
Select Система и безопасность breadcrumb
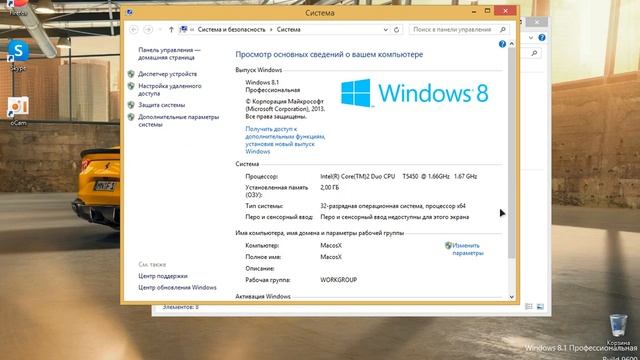tap(231, 29)
